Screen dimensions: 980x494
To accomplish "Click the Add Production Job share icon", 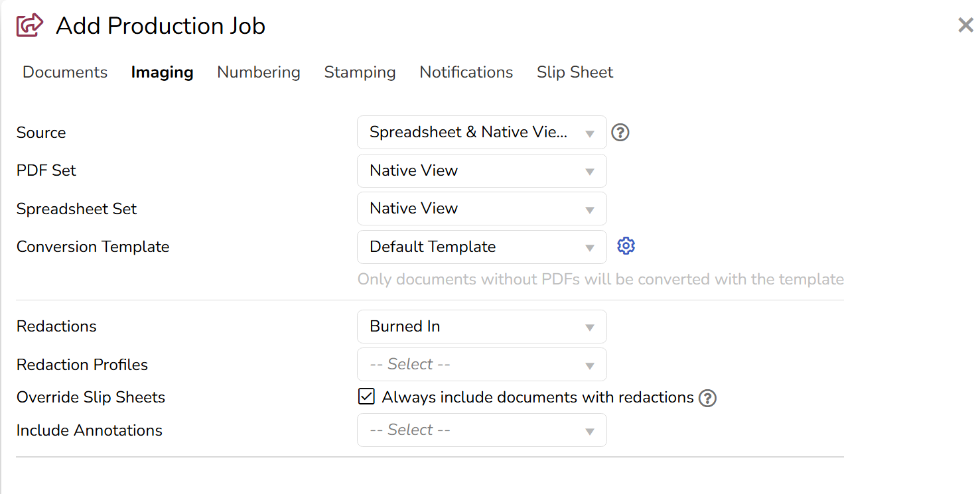I will coord(30,26).
